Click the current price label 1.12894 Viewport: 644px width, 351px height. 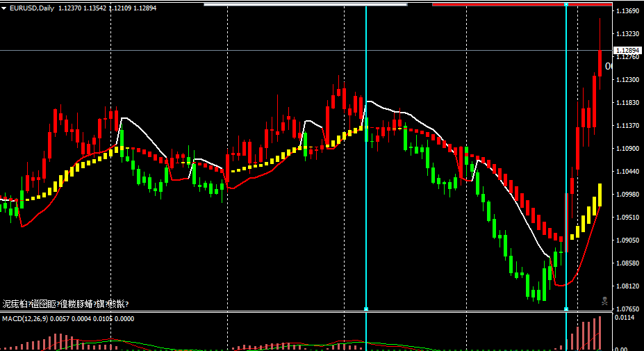627,51
